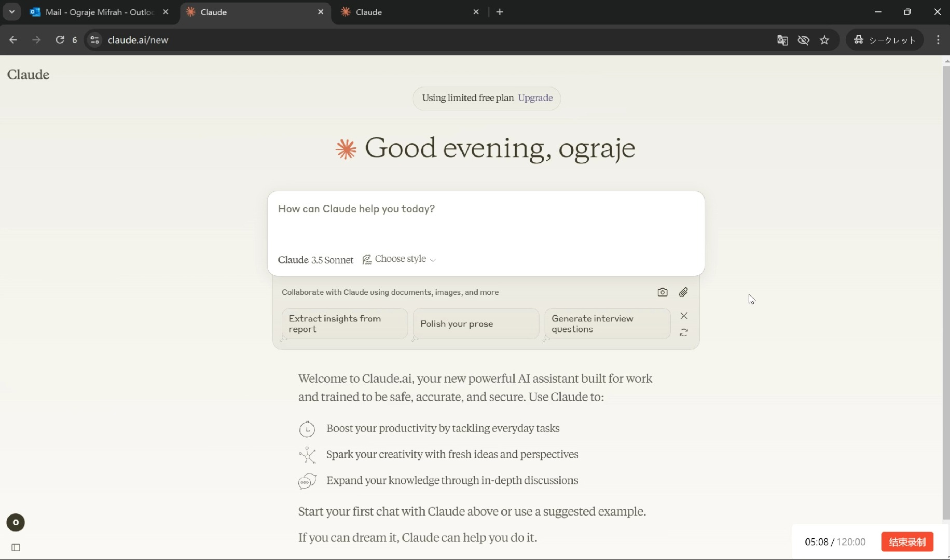The image size is (950, 560).
Task: Click the 05:08 / 120:00 recording timer
Action: click(835, 542)
